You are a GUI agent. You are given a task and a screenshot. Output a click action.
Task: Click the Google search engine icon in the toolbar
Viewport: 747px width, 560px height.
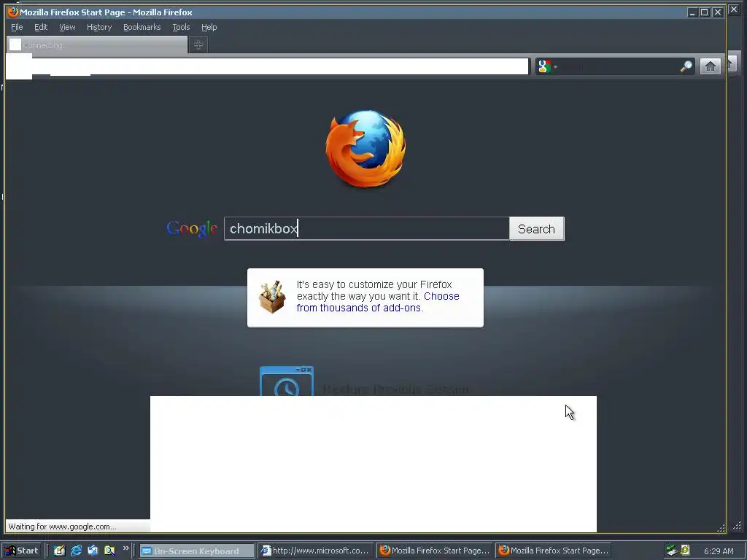point(544,66)
